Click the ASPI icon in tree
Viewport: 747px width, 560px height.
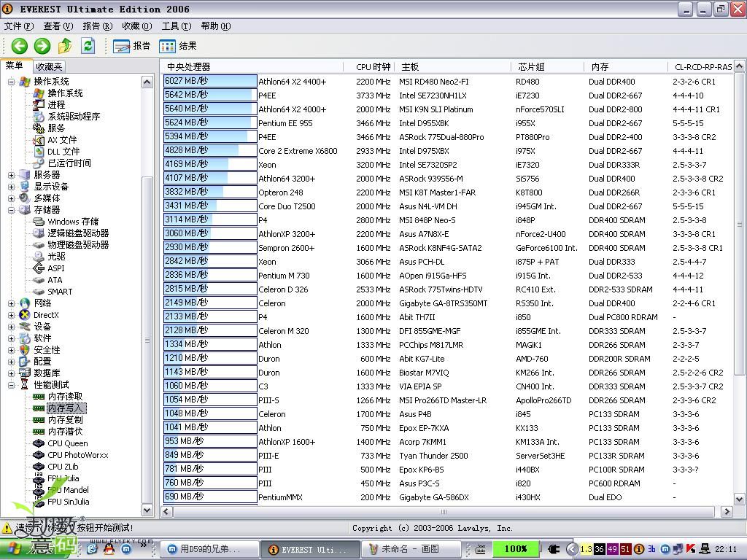[x=39, y=268]
